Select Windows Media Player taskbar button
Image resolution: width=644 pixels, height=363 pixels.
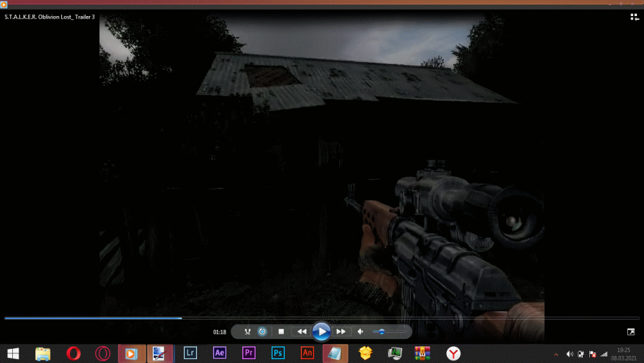(x=131, y=353)
